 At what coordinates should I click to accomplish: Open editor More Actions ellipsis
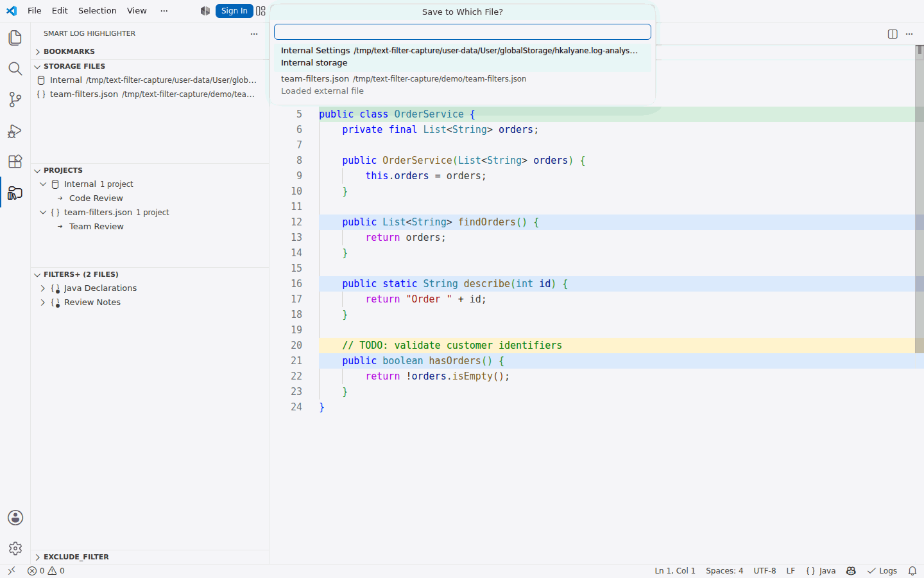(909, 34)
